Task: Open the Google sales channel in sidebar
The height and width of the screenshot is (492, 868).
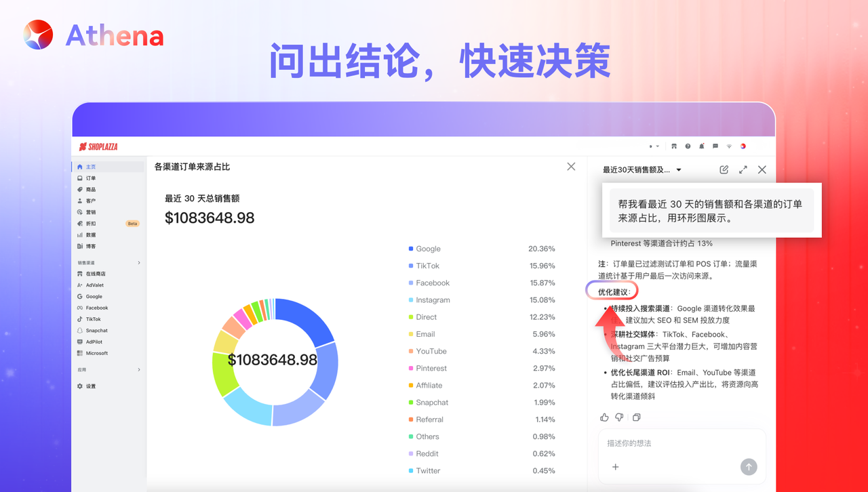Action: 108,296
